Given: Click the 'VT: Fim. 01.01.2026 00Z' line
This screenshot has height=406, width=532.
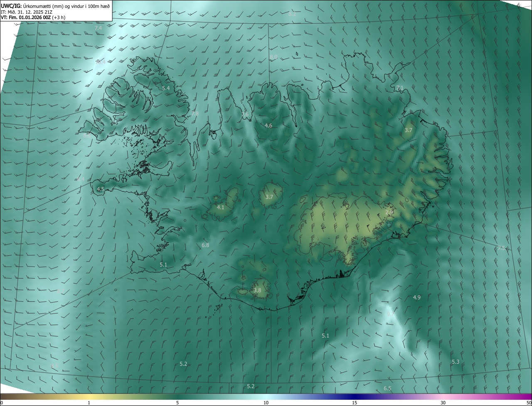Looking at the screenshot, I should pyautogui.click(x=26, y=17).
